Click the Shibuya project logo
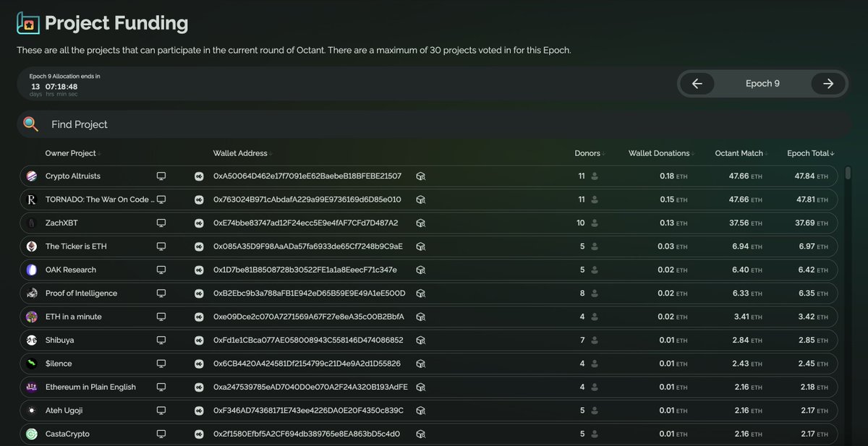The width and height of the screenshot is (868, 446). click(31, 340)
